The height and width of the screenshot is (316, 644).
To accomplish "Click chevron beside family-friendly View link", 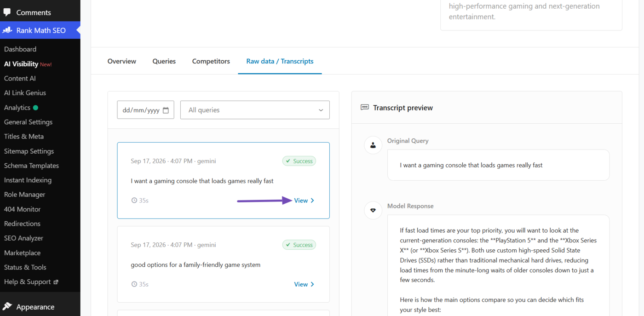I will pos(313,284).
